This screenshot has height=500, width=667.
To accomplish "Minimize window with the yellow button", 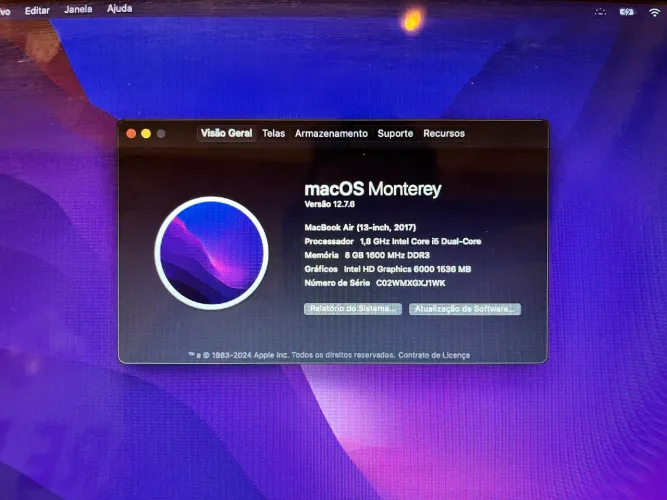I will [x=146, y=134].
